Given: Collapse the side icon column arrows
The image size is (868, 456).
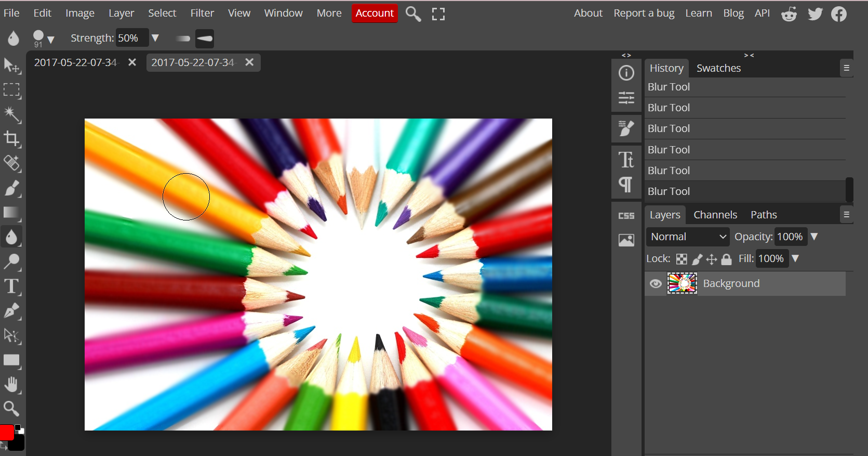Looking at the screenshot, I should (626, 55).
